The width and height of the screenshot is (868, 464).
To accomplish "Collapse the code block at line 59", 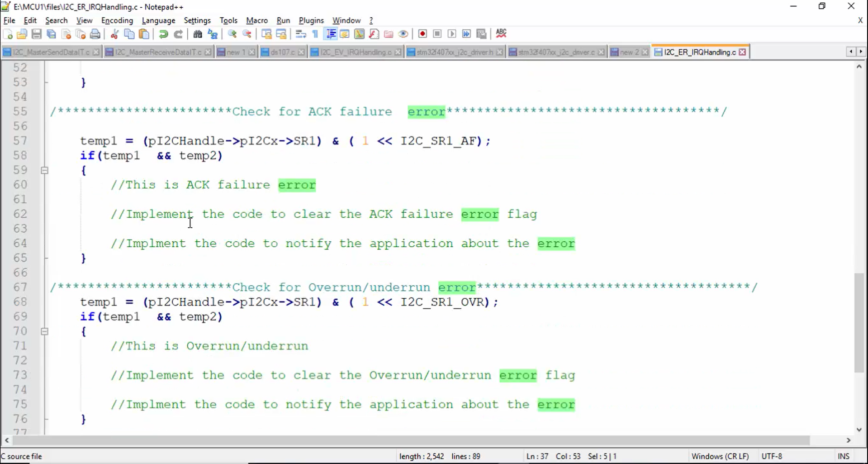I will click(44, 171).
